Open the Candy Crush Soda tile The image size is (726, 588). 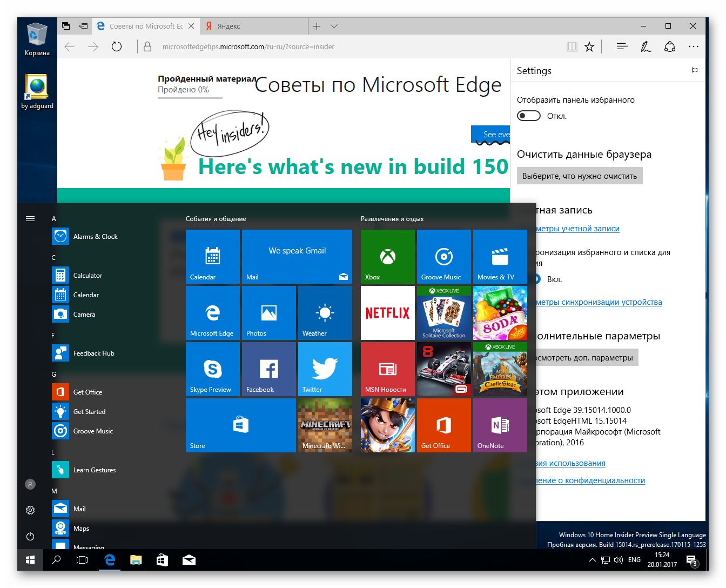coord(500,313)
